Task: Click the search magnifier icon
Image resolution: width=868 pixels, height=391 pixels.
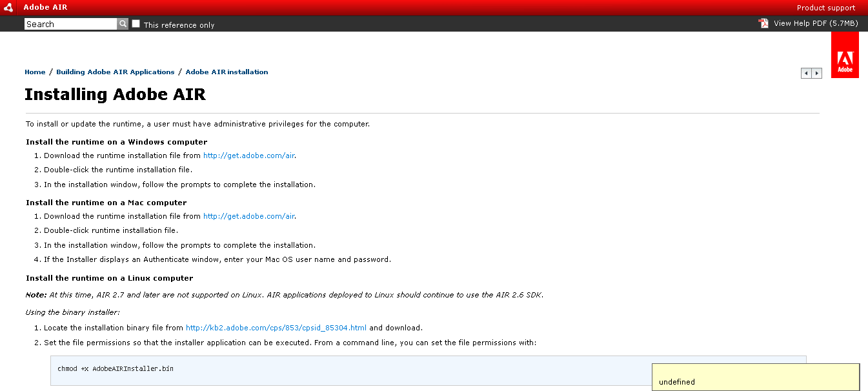Action: (x=123, y=24)
